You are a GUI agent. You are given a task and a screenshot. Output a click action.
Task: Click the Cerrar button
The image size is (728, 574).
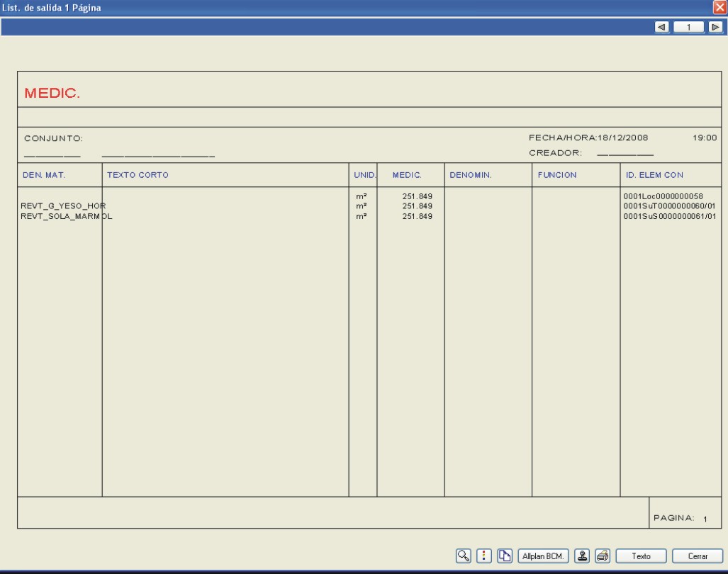(698, 556)
